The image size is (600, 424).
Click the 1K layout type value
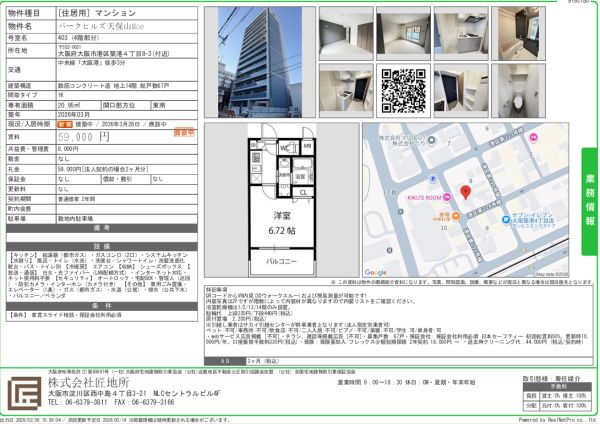point(61,95)
